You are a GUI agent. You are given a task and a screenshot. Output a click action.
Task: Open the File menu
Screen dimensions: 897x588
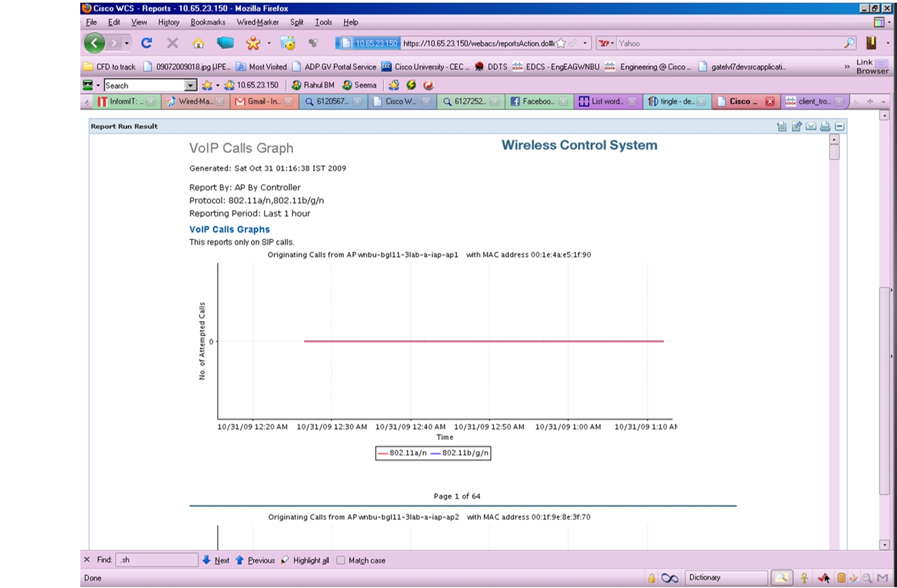tap(91, 22)
